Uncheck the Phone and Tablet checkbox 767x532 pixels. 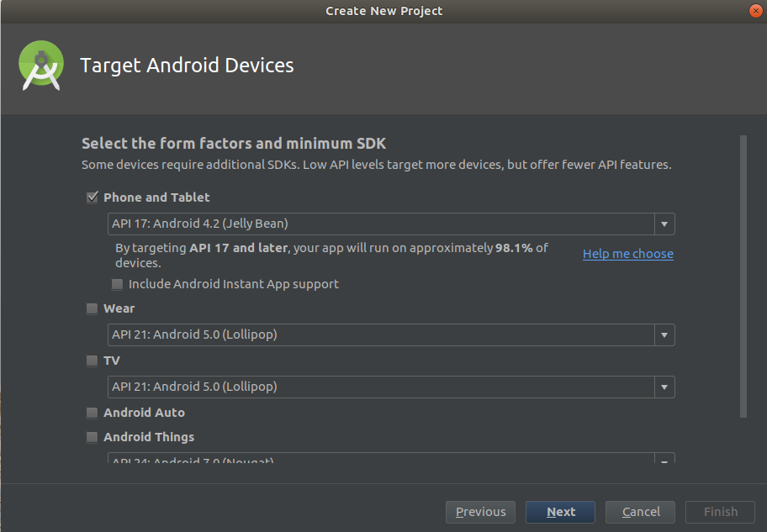point(92,198)
